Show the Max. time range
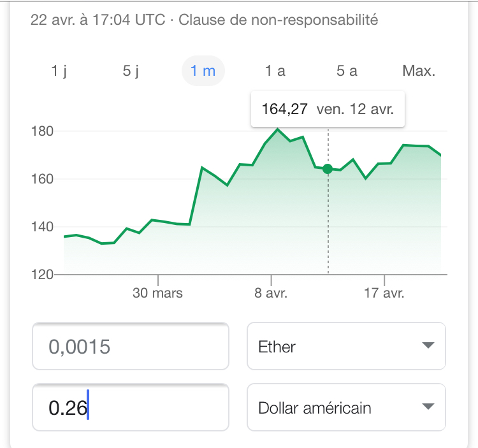This screenshot has width=478, height=448. (x=419, y=71)
